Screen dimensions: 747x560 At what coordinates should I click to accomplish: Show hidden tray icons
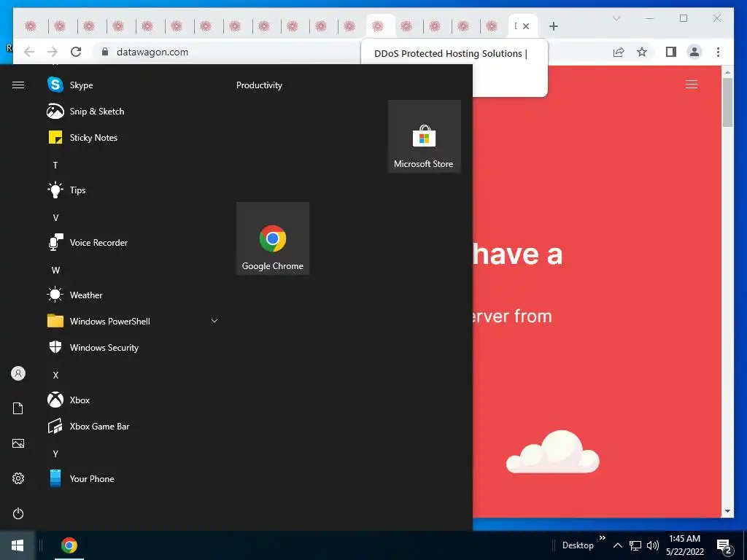[617, 545]
